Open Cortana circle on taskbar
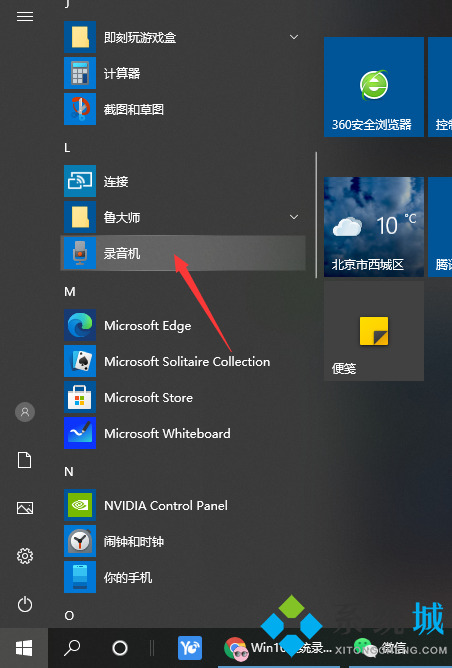The height and width of the screenshot is (668, 452). point(120,648)
